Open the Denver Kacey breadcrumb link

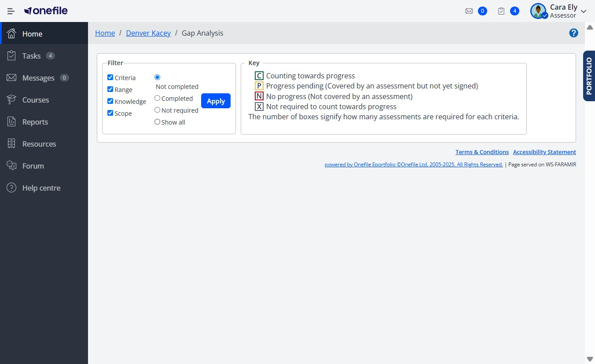[x=148, y=33]
